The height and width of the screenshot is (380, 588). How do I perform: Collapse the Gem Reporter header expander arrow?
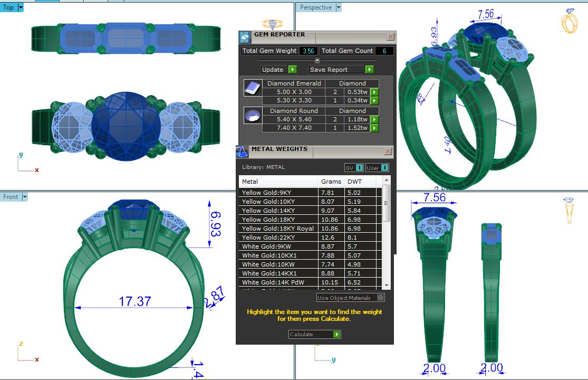[317, 60]
